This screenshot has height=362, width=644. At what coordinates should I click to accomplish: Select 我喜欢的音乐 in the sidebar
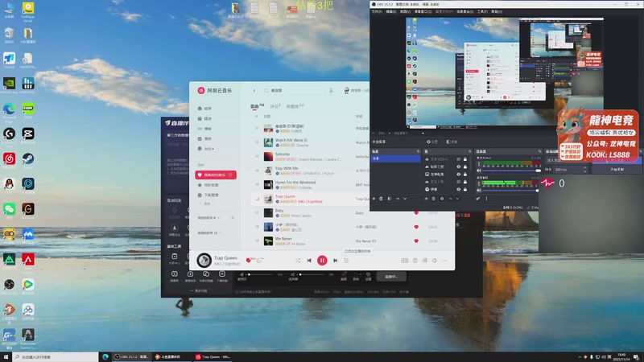point(216,175)
